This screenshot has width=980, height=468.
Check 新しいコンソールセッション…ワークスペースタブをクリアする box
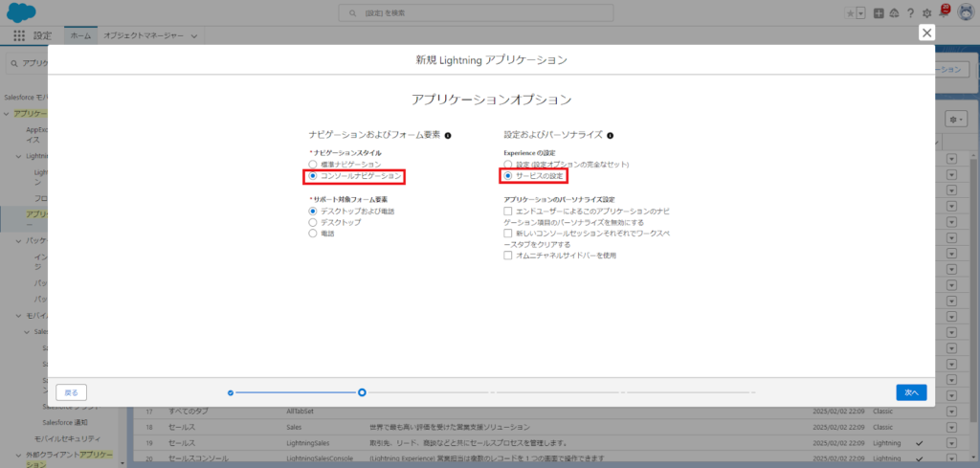tap(508, 234)
